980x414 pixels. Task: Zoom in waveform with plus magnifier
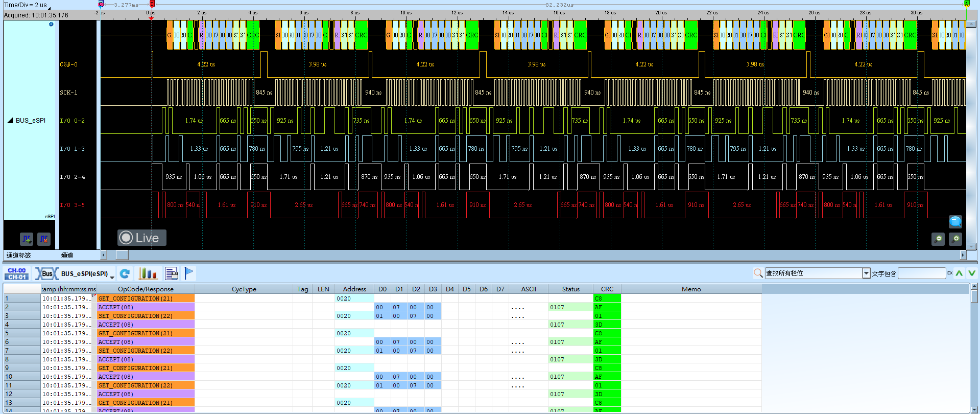click(x=955, y=239)
